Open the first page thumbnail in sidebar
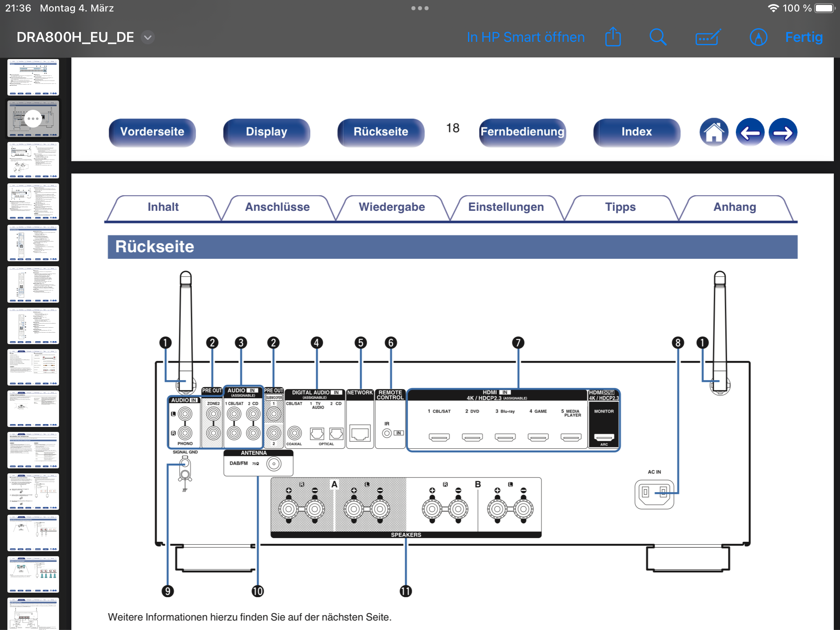Viewport: 840px width, 630px height. click(x=33, y=77)
